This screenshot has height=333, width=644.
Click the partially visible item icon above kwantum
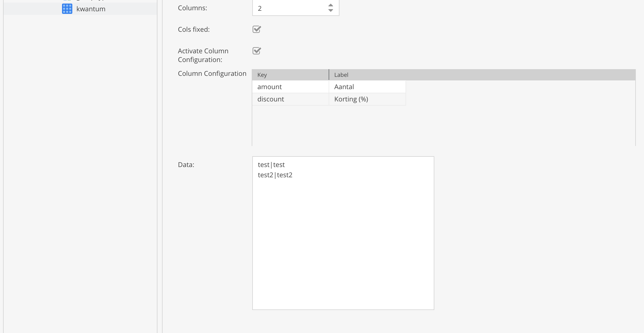67,1
